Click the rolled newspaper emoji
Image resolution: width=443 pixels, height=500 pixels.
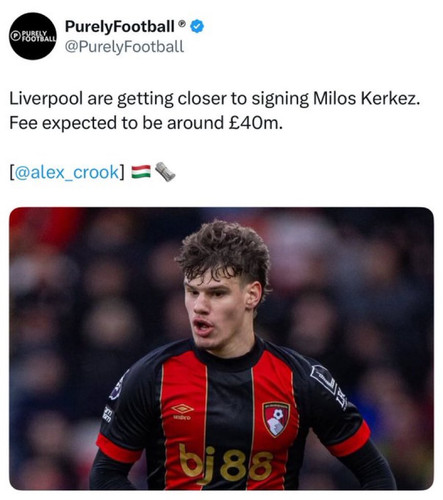[165, 172]
